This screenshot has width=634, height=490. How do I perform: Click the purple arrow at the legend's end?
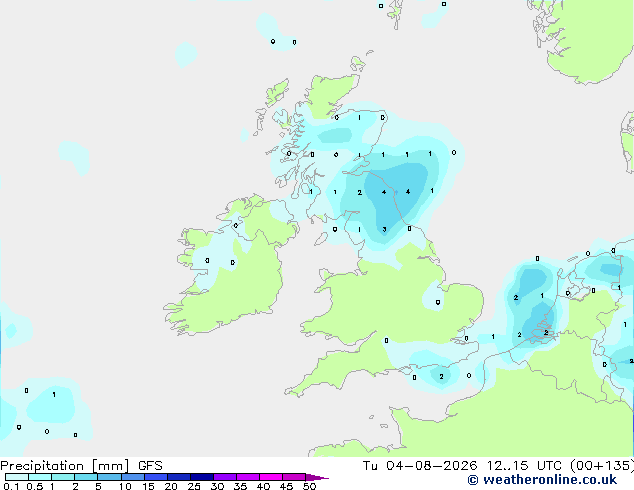(x=317, y=477)
